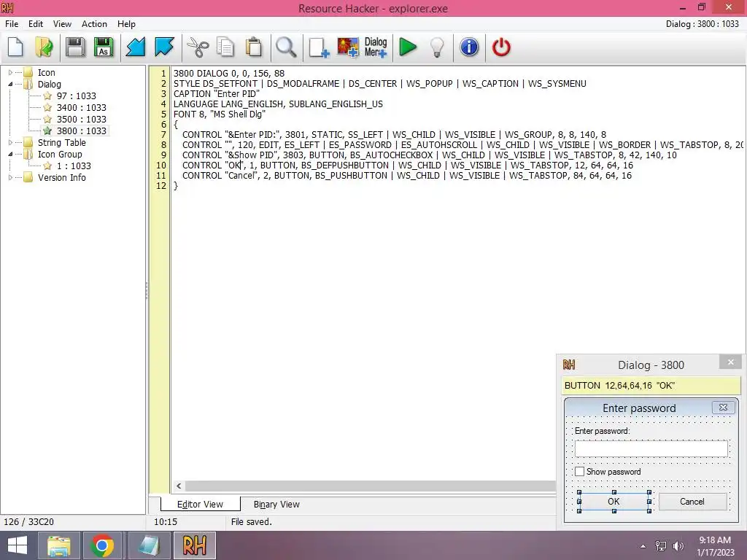Click Add new blank resource icon
The width and height of the screenshot is (747, 560).
[x=319, y=47]
